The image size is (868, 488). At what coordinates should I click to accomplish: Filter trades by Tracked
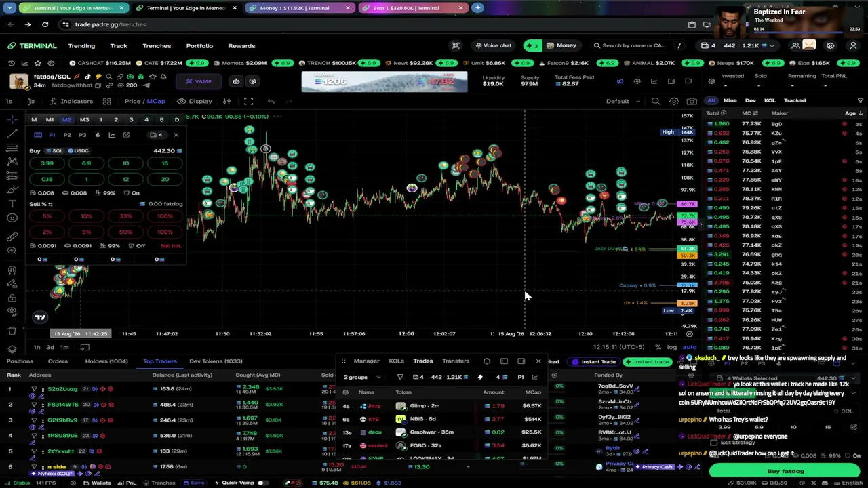[x=795, y=100]
